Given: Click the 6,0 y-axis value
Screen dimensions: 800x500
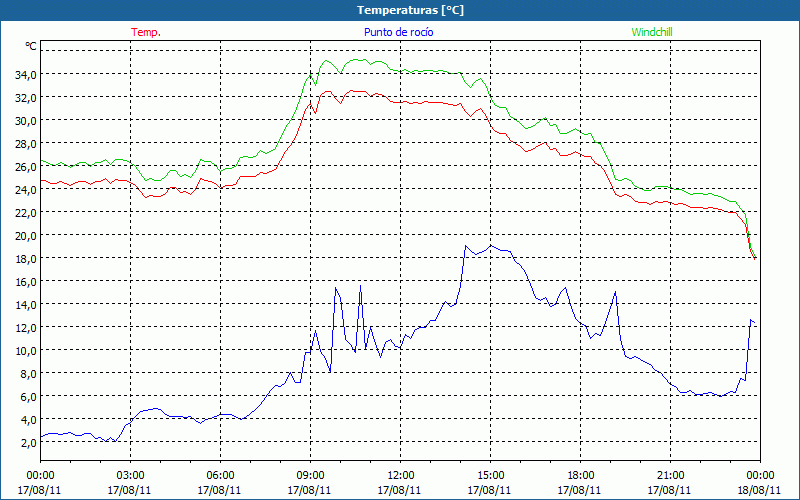Looking at the screenshot, I should pos(28,396).
